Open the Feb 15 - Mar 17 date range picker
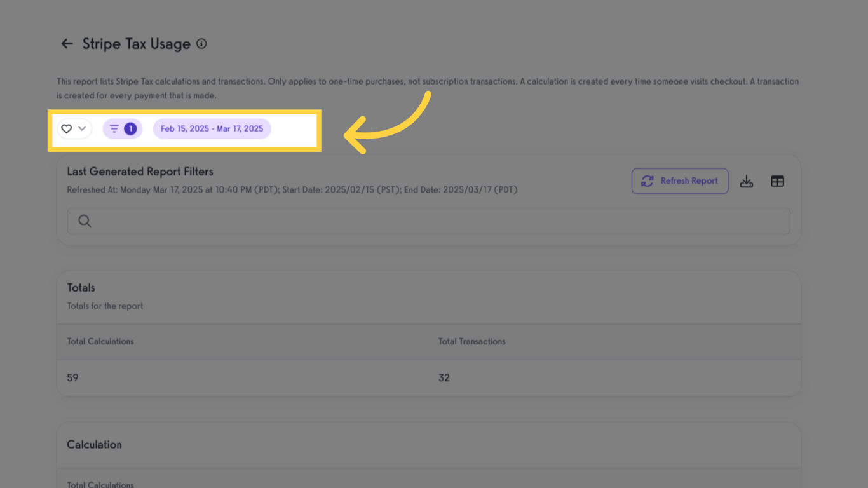The image size is (868, 488). pyautogui.click(x=212, y=129)
